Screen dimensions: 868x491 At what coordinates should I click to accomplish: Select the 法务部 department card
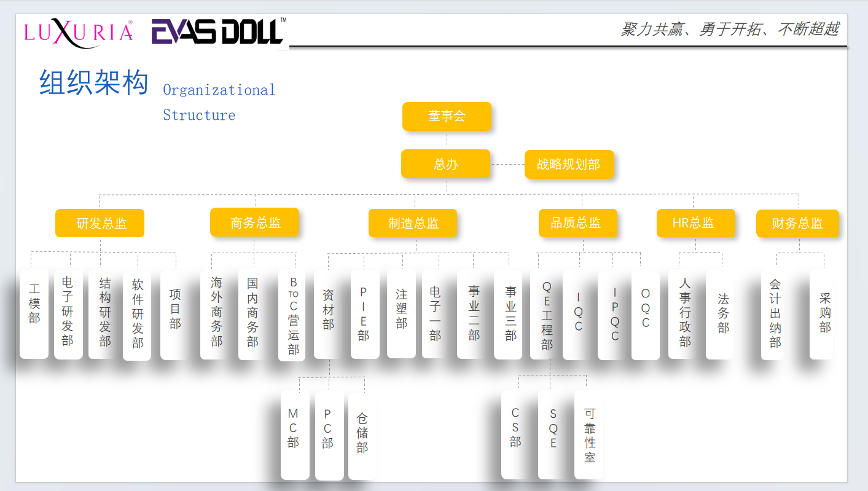click(720, 315)
